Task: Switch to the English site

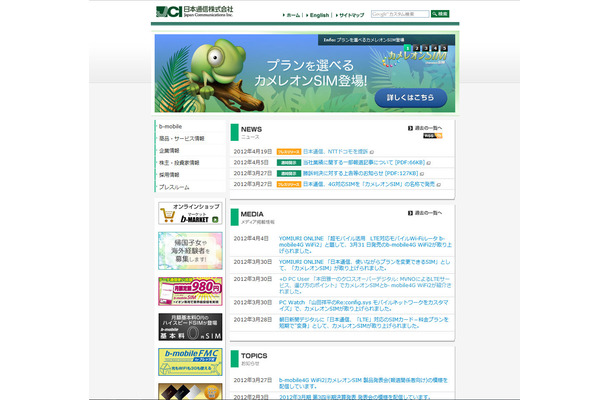Action: [x=319, y=15]
